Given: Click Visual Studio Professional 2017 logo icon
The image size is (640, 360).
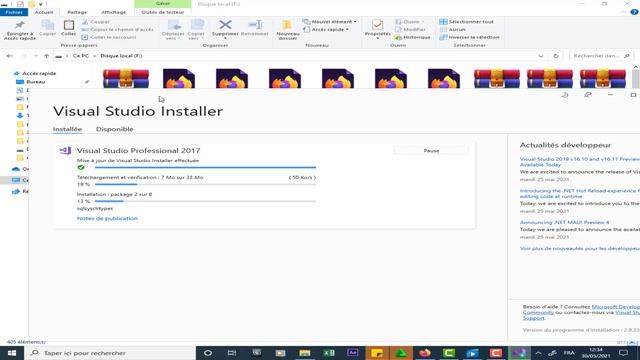Looking at the screenshot, I should click(x=65, y=151).
